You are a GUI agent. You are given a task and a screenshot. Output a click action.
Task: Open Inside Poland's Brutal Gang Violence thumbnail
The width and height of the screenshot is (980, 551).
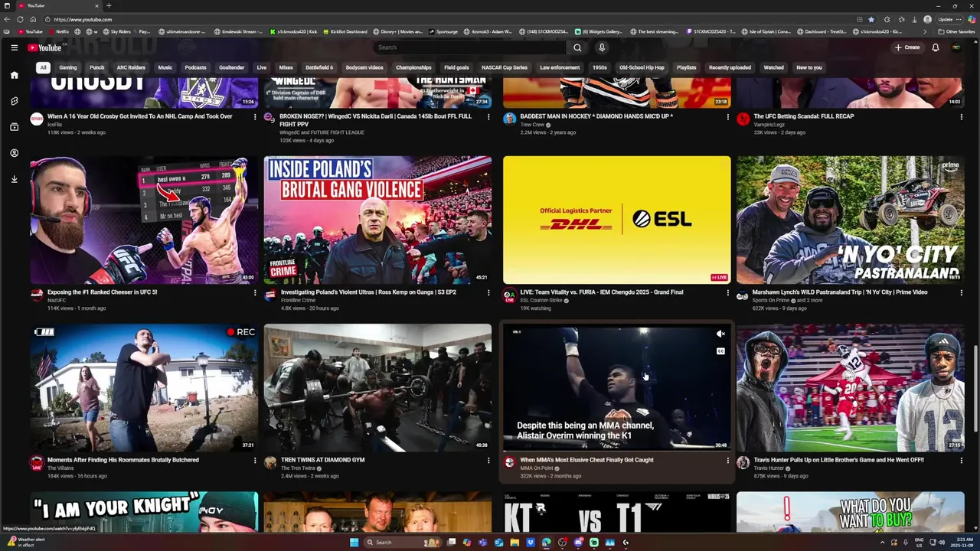pos(377,220)
